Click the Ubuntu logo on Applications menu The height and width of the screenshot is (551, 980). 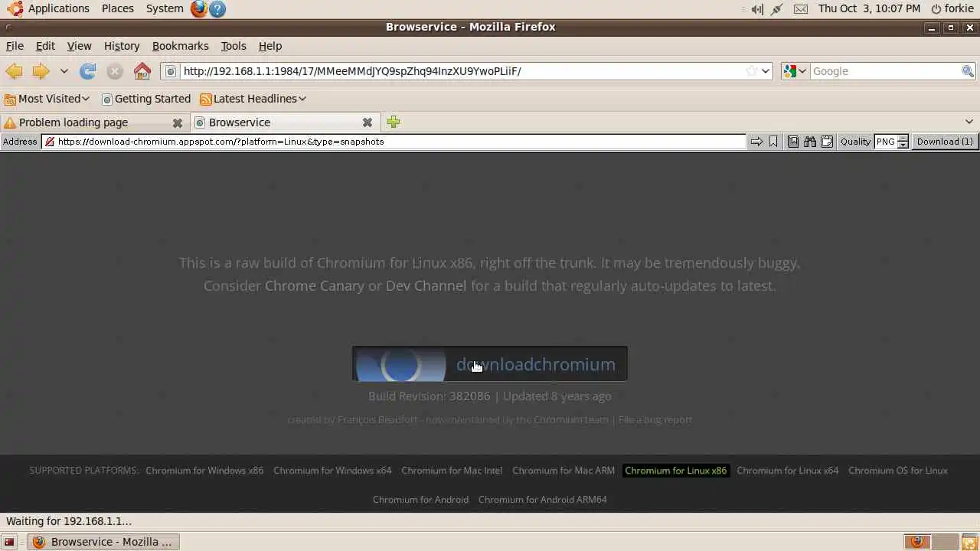[x=14, y=8]
